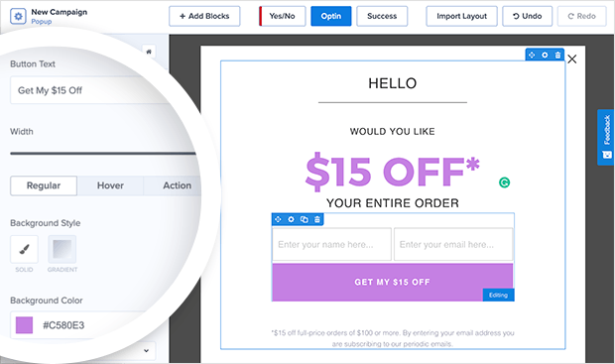
Task: Click the Button Text input field
Action: coord(92,90)
